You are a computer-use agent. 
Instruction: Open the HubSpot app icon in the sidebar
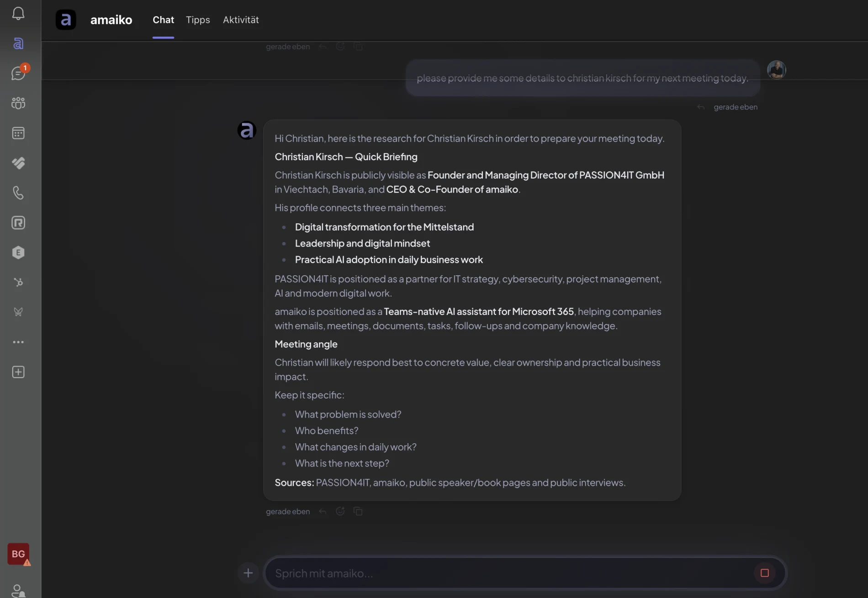[18, 283]
